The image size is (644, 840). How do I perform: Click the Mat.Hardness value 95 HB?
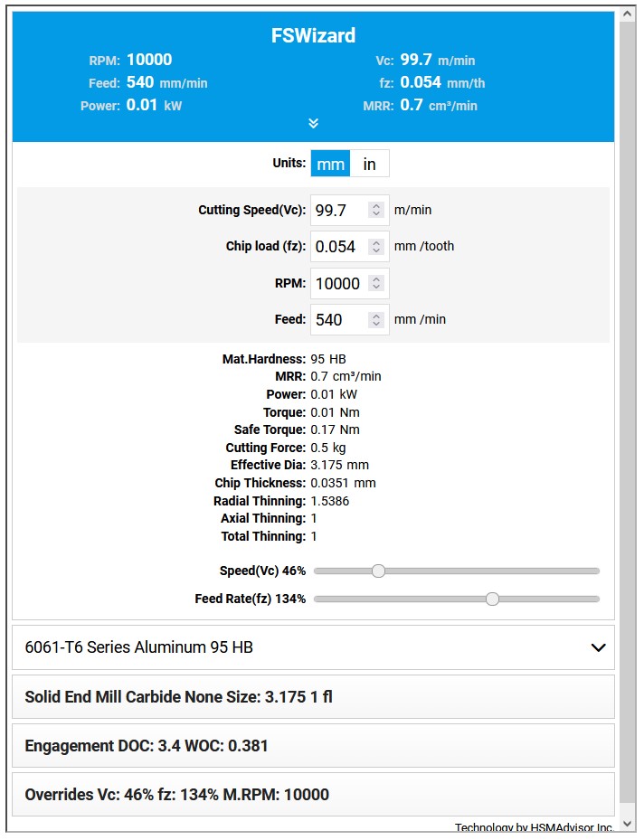[x=328, y=359]
